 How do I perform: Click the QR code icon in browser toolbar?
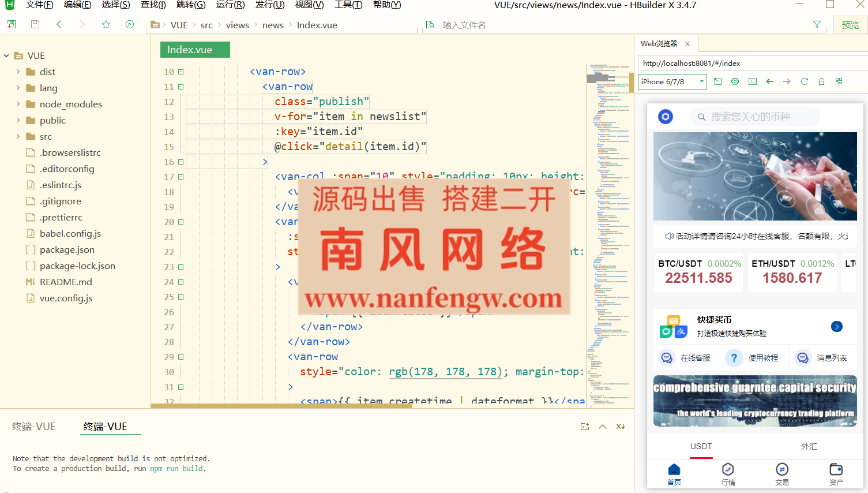click(839, 81)
